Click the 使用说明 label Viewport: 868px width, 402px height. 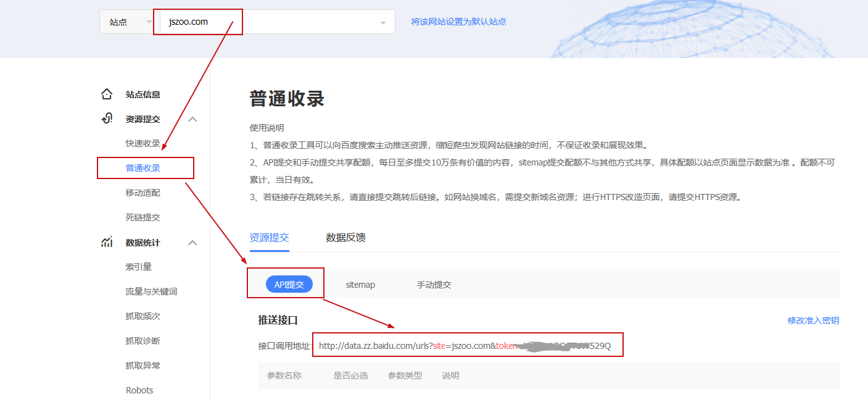pyautogui.click(x=267, y=128)
